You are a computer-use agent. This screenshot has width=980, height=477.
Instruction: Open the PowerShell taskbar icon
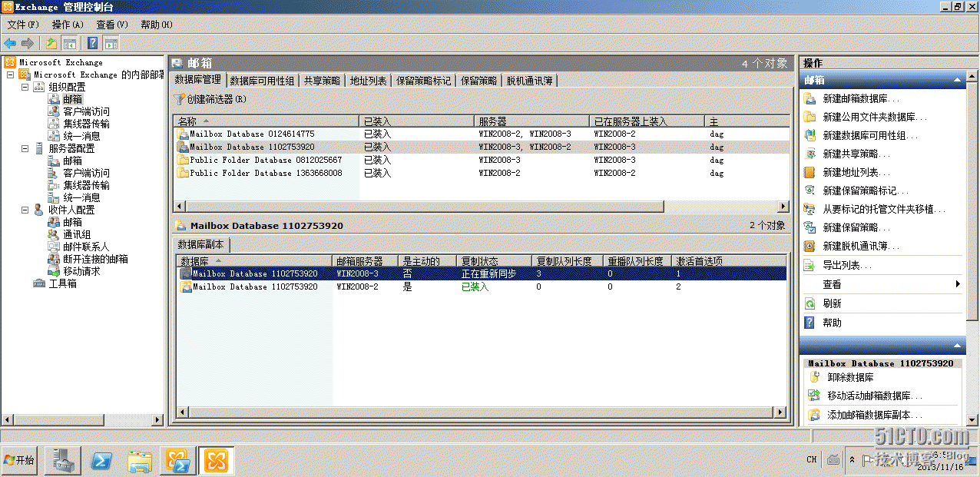pyautogui.click(x=101, y=460)
